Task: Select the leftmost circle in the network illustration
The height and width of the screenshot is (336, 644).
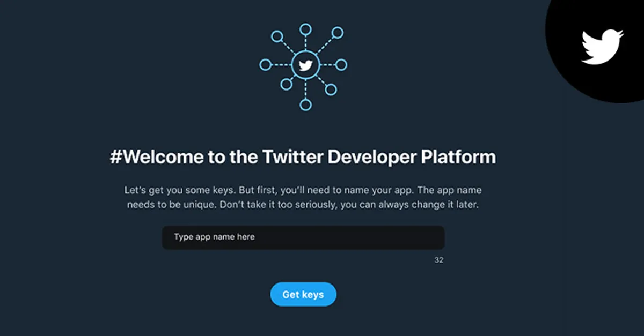Action: pos(265,63)
